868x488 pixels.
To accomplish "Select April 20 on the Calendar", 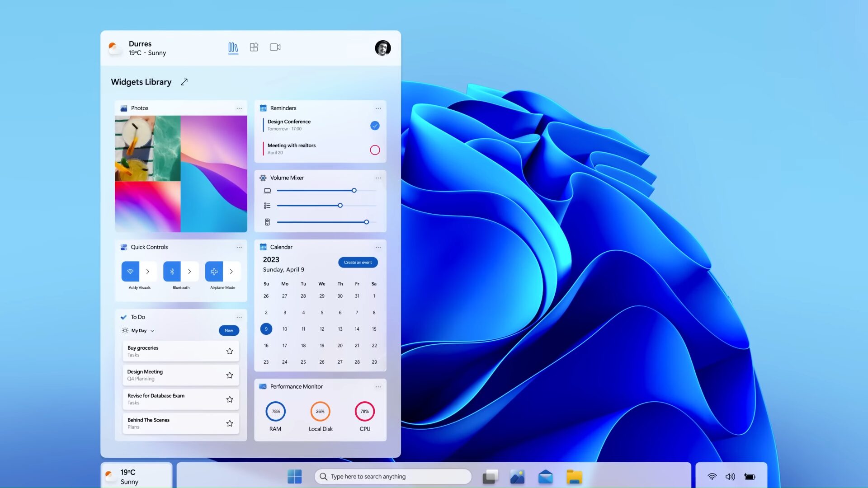I will [340, 345].
